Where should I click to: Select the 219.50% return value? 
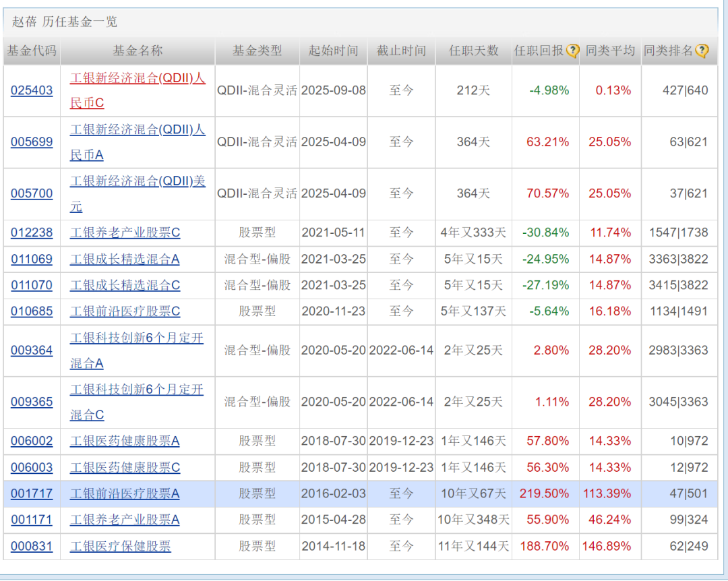544,493
